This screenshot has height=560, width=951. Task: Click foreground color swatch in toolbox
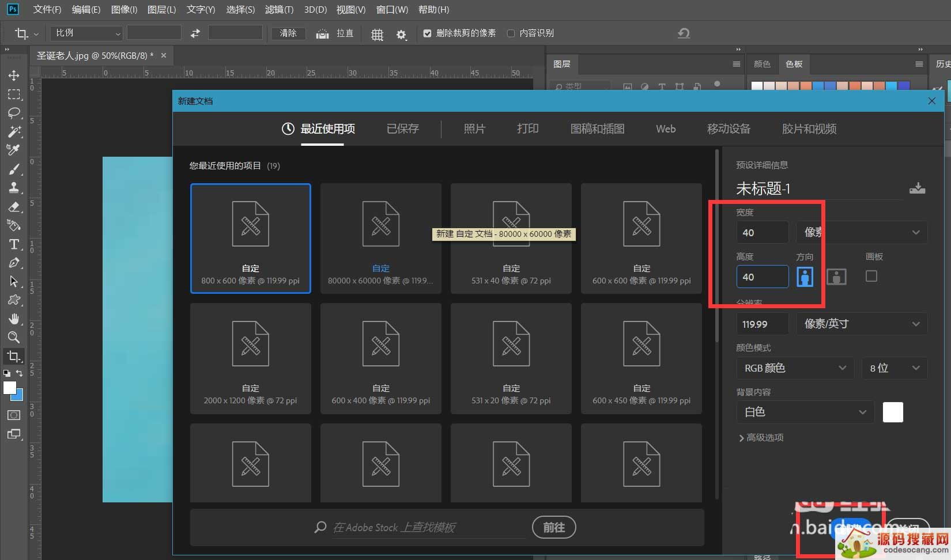tap(10, 388)
